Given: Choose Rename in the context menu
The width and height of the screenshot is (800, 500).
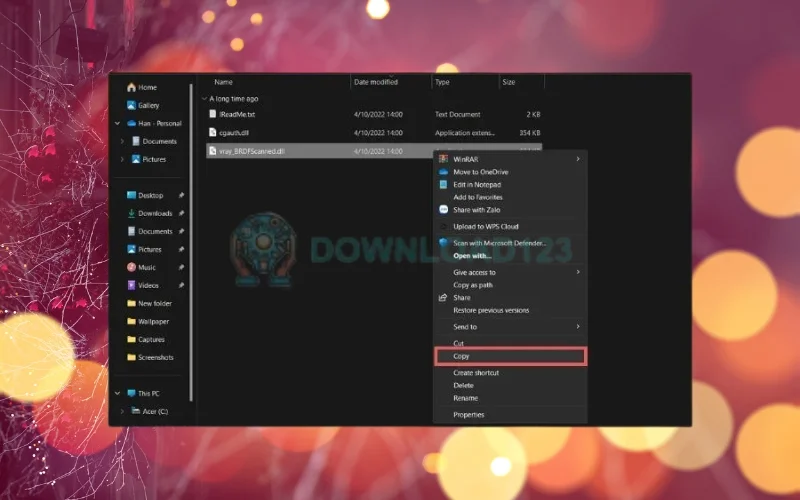Looking at the screenshot, I should point(466,398).
